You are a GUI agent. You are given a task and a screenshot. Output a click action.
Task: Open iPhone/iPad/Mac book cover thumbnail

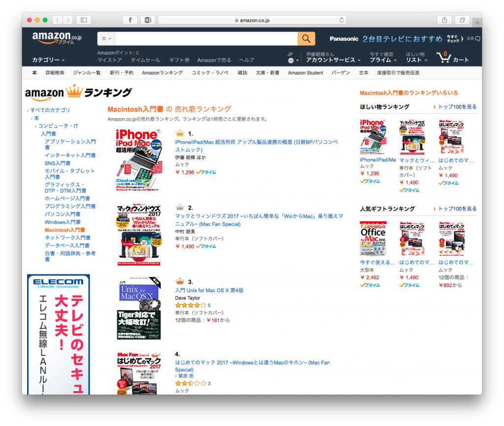pyautogui.click(x=139, y=160)
